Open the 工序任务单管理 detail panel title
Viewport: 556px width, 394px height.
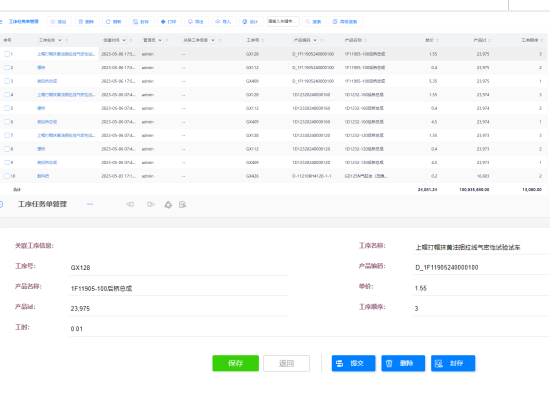[x=42, y=204]
